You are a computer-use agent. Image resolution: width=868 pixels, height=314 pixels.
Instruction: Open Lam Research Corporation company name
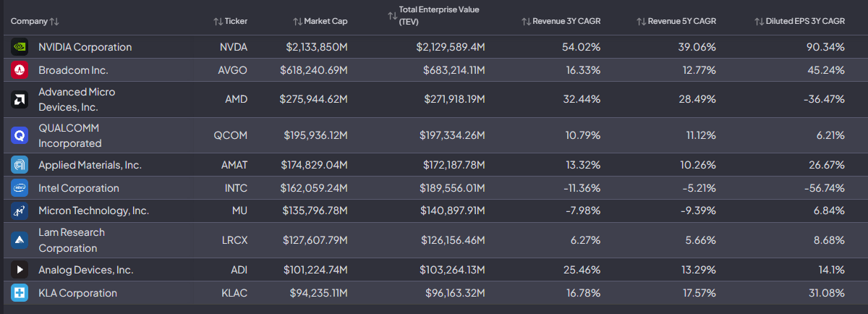pyautogui.click(x=72, y=240)
